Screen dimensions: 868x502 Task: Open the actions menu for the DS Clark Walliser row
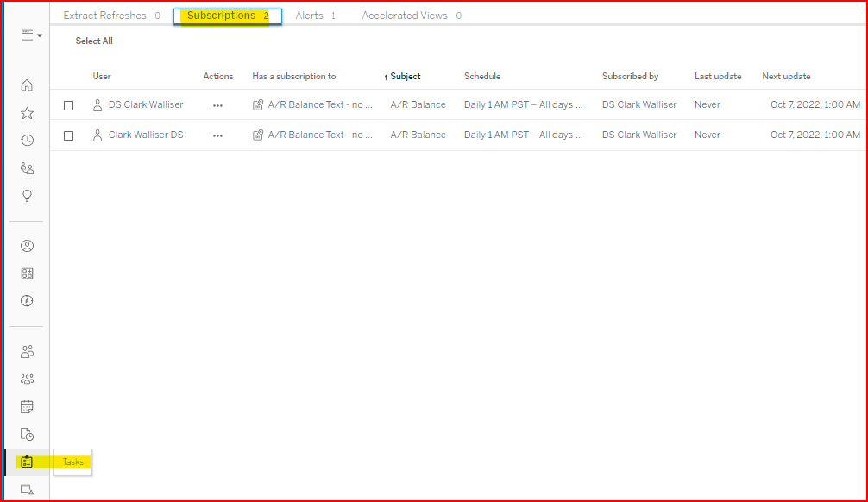click(217, 105)
